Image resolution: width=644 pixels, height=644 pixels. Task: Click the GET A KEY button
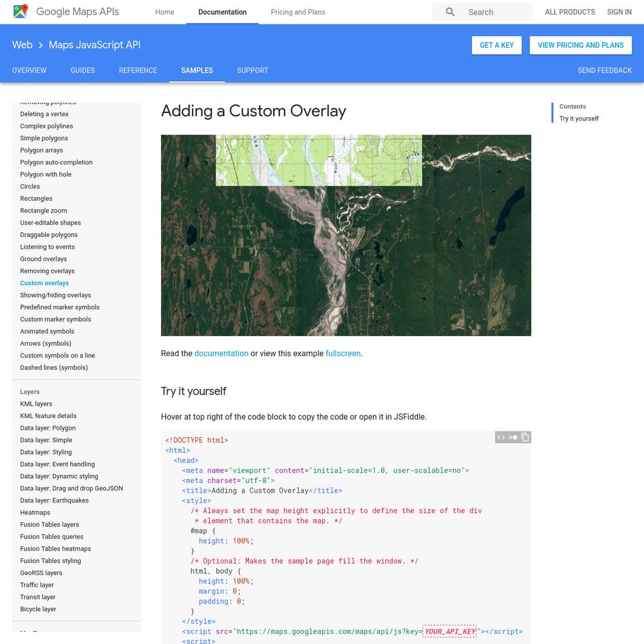(x=497, y=45)
